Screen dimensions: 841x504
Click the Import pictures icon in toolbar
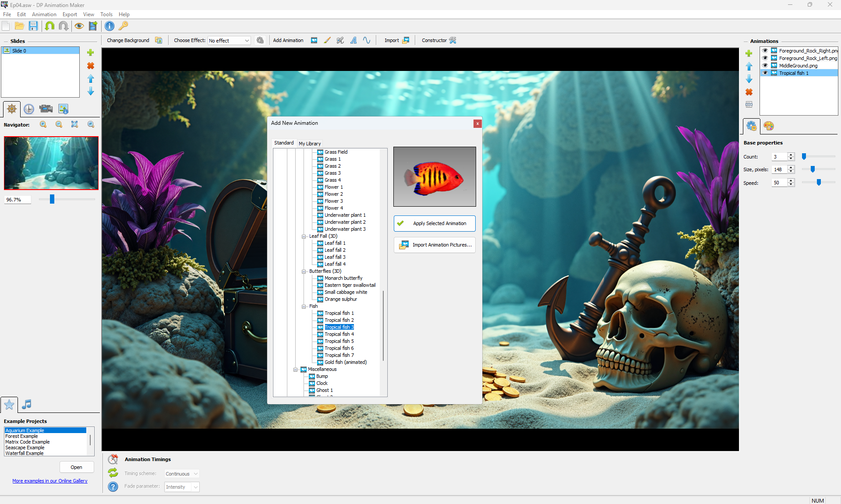tap(406, 40)
